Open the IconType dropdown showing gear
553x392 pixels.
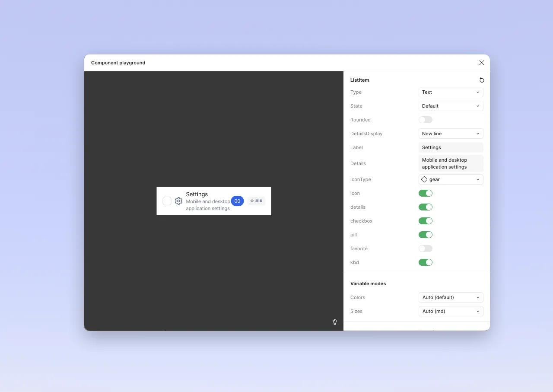coord(451,179)
